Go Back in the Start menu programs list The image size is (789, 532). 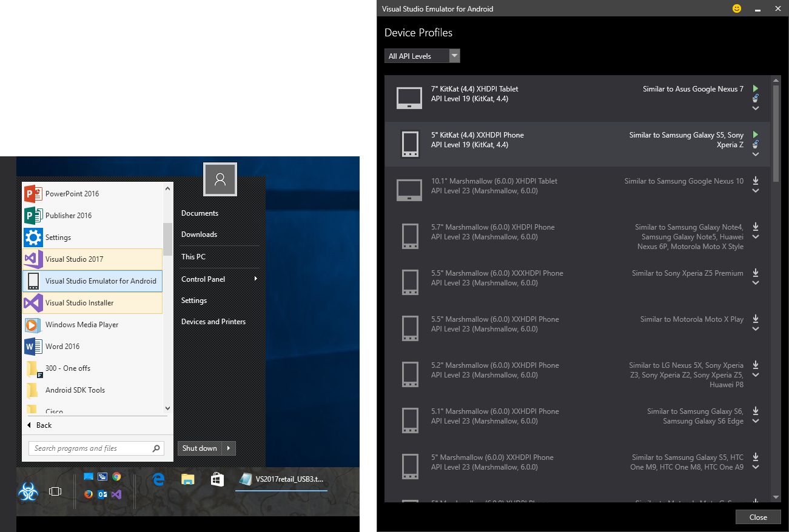[39, 425]
